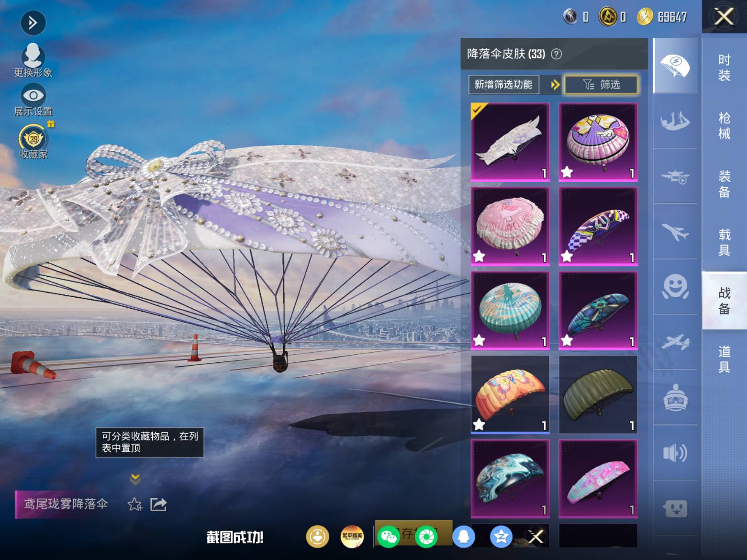Select the speaker voice pack category
Screen dimensions: 747x560
(675, 453)
